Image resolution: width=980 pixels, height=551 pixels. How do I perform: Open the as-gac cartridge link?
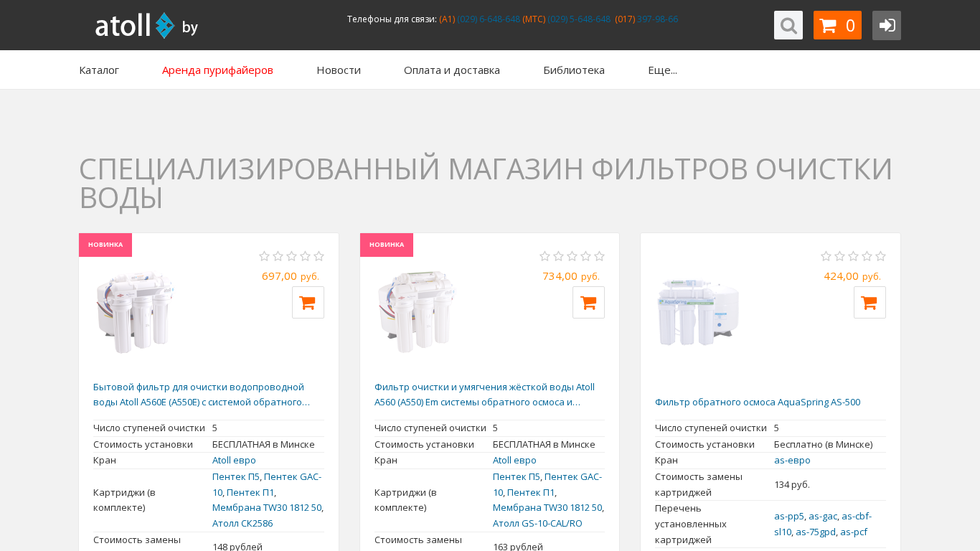tap(823, 517)
